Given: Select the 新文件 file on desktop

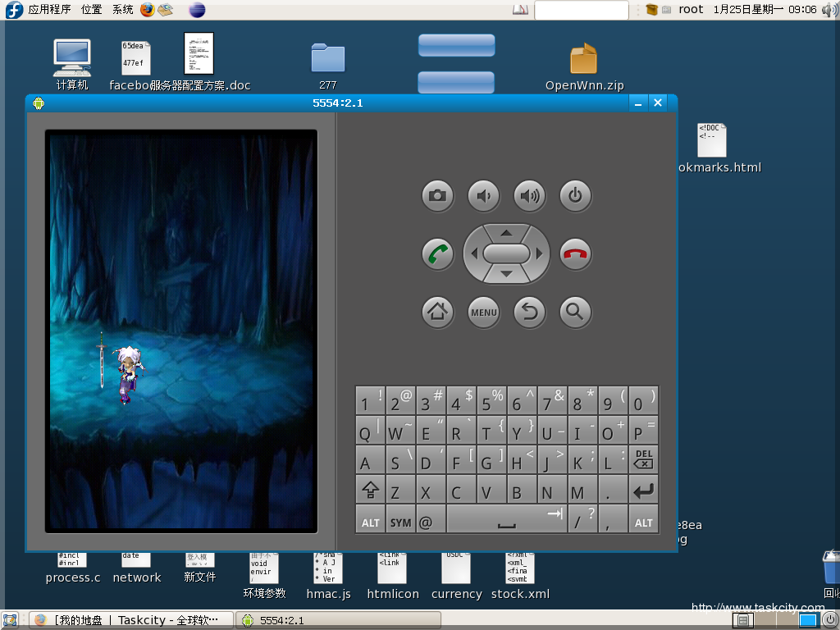Looking at the screenshot, I should [200, 568].
